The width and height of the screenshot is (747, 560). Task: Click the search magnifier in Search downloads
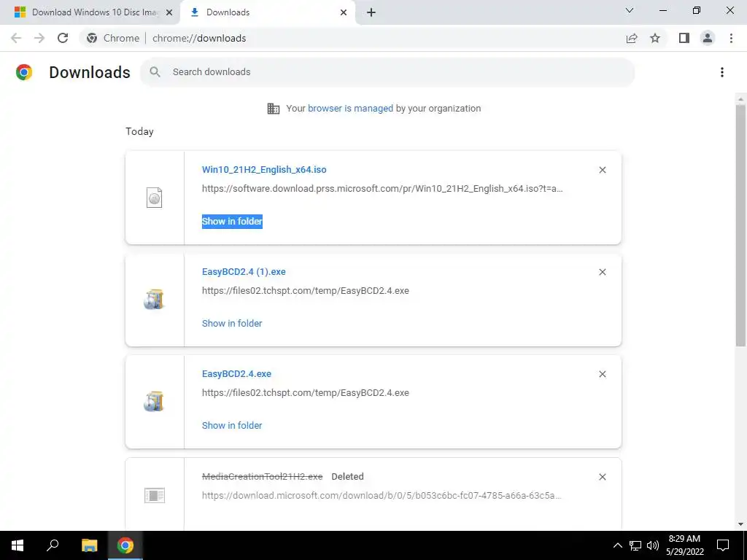pos(155,72)
